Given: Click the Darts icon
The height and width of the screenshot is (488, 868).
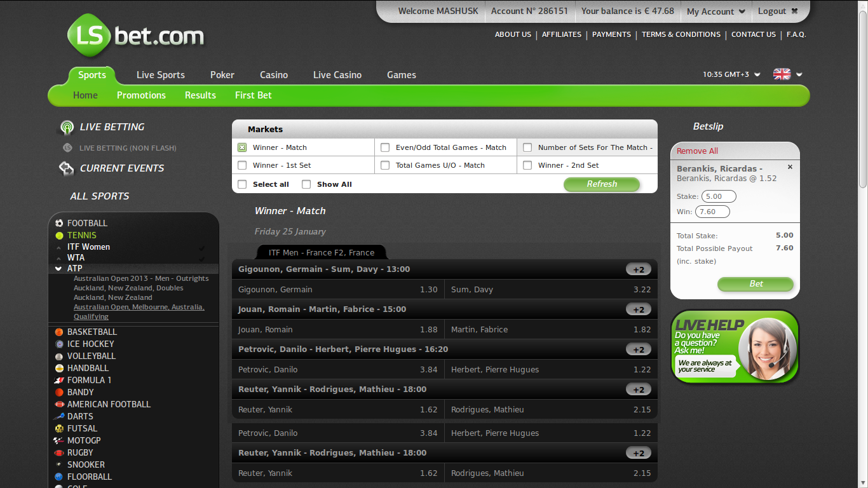Looking at the screenshot, I should pos(59,416).
